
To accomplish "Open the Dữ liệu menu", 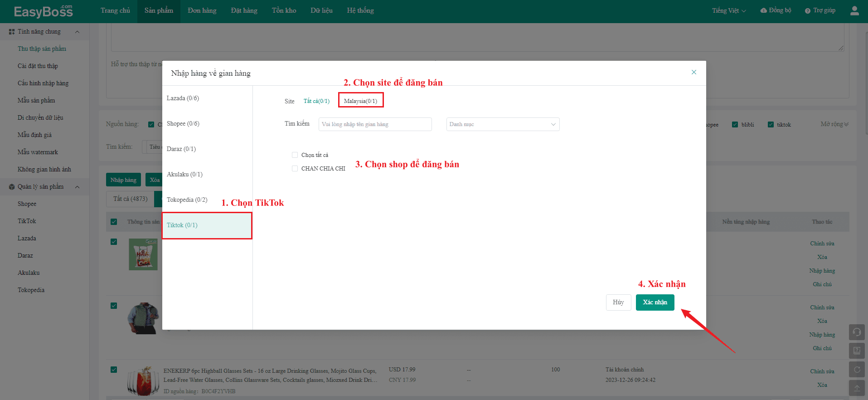I will [321, 11].
